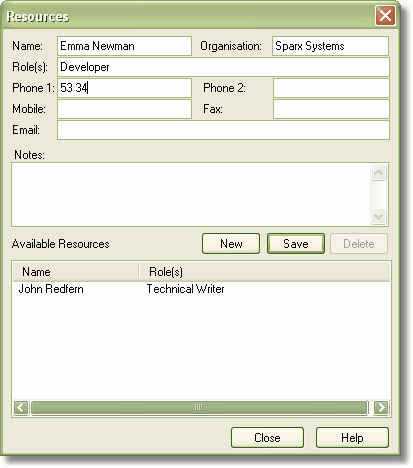Click the Phone 1 input field
The height and width of the screenshot is (468, 413).
(124, 88)
